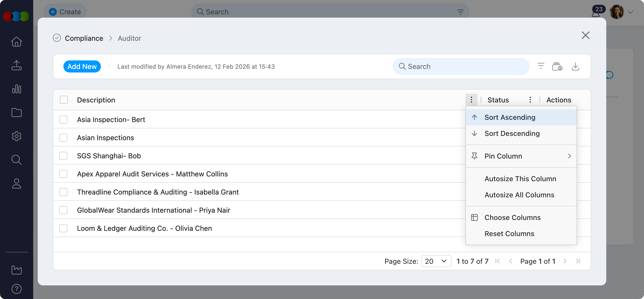Select the Loom & Ledger Auditing Co. checkbox

tap(64, 228)
